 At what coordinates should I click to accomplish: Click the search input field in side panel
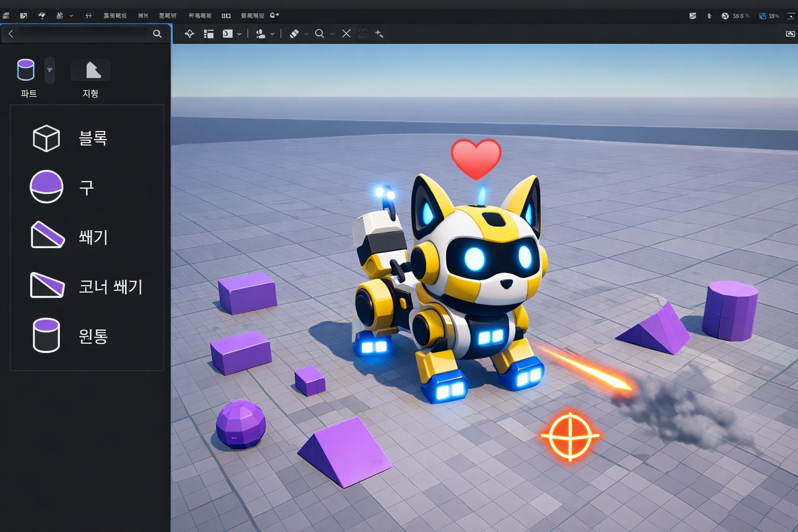click(83, 34)
